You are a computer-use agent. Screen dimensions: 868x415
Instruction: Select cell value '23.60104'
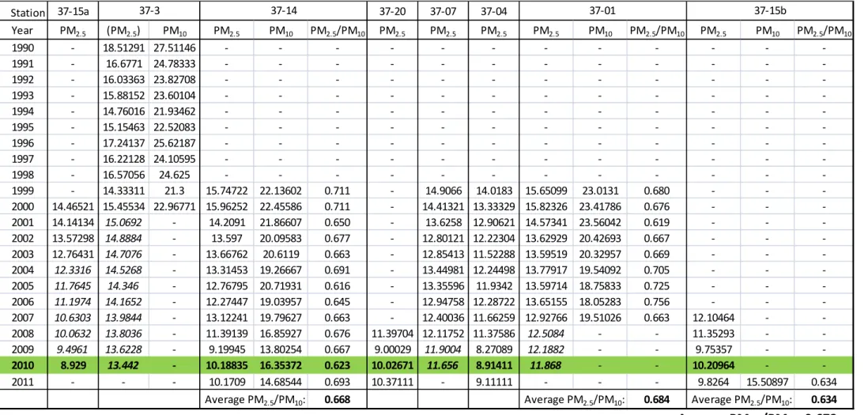coord(175,96)
